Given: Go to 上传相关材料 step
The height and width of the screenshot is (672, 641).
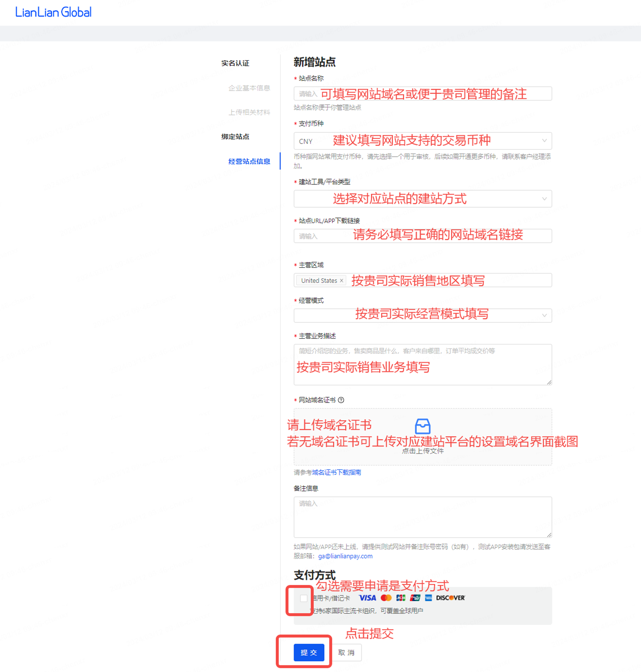Looking at the screenshot, I should 249,113.
